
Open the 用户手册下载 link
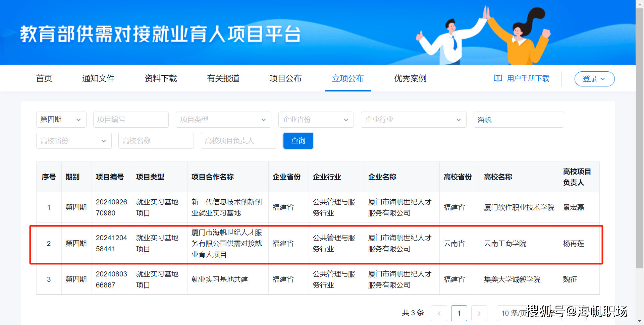[x=528, y=78]
